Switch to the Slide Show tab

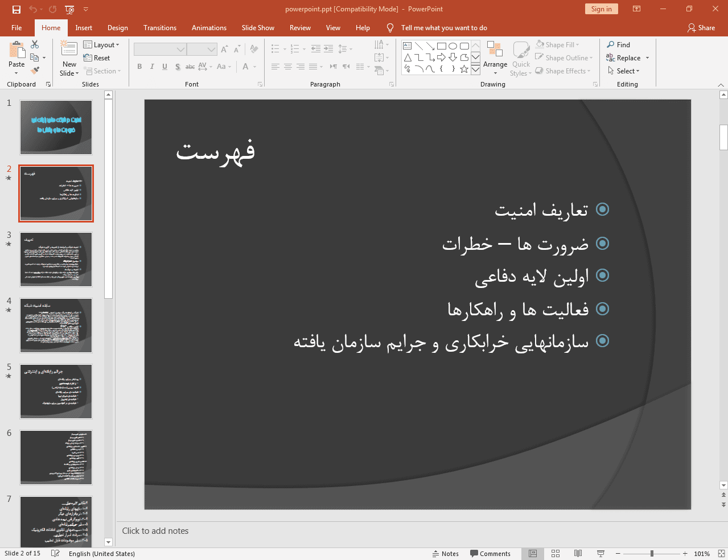click(x=257, y=28)
